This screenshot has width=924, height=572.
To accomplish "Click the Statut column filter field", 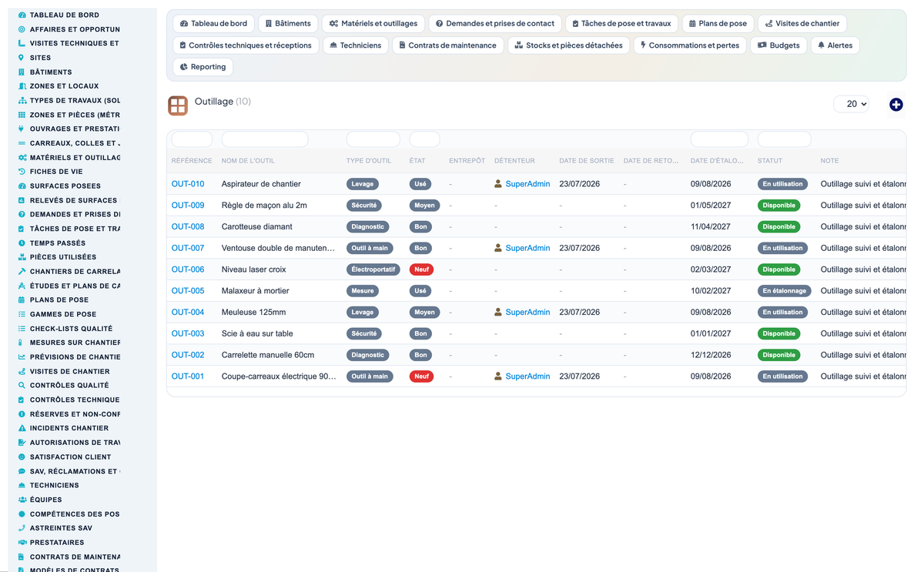I will click(x=784, y=139).
